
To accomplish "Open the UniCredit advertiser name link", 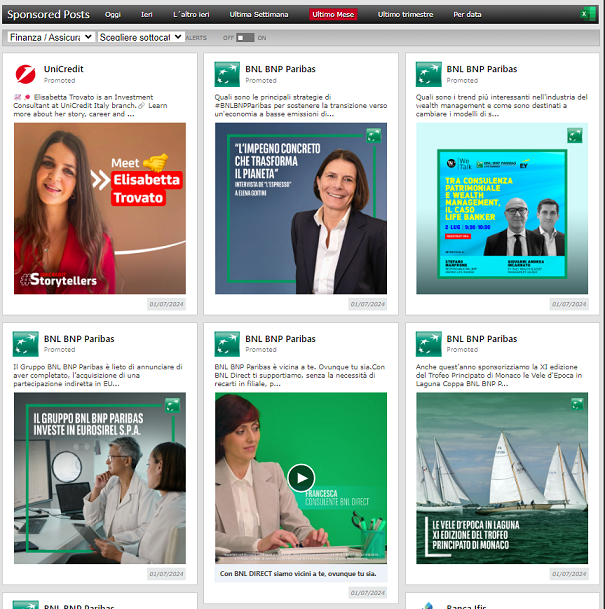I will click(x=63, y=69).
